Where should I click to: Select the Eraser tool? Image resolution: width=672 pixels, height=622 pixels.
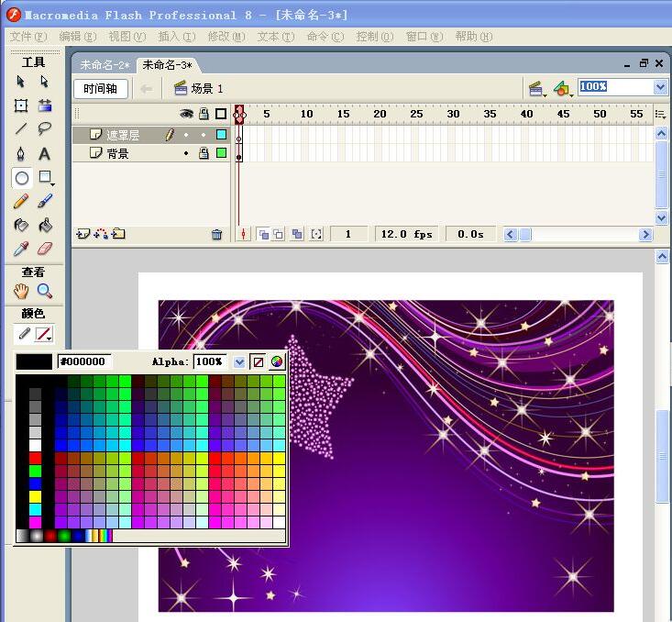(45, 249)
